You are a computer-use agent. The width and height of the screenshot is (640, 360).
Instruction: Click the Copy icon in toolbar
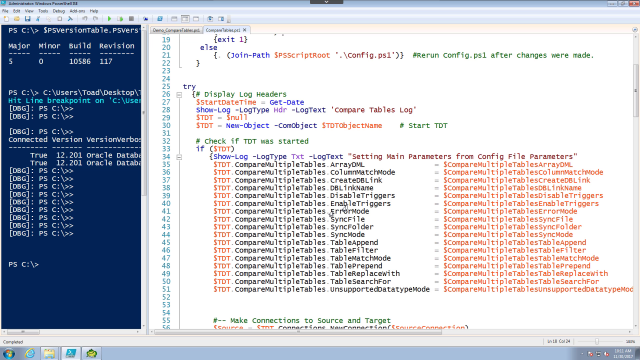coord(49,19)
